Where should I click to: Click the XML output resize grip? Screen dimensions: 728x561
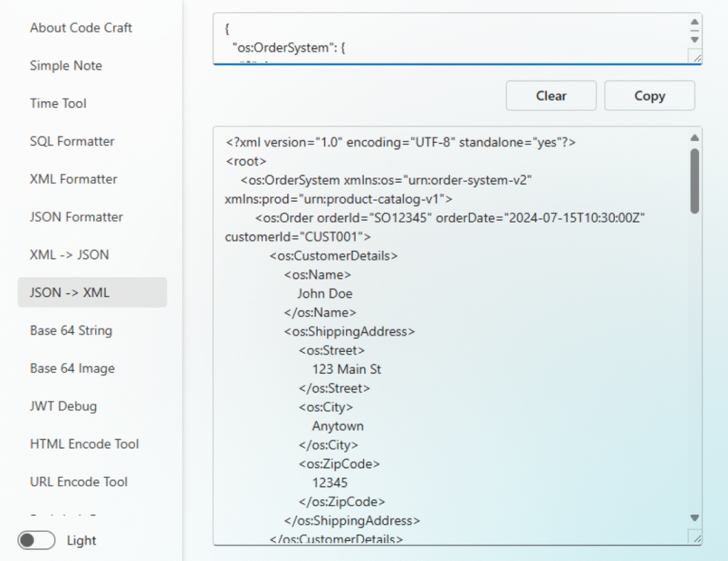coord(697,538)
